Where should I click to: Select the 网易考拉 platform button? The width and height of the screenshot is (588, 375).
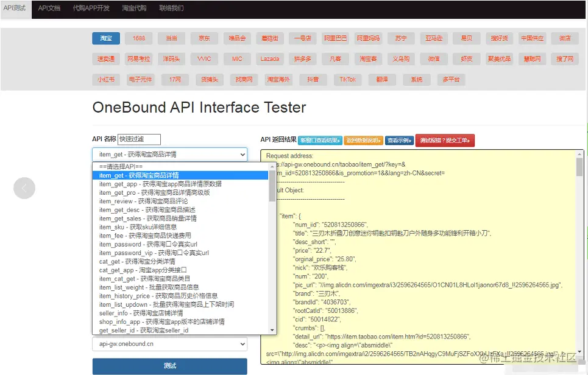coord(139,59)
